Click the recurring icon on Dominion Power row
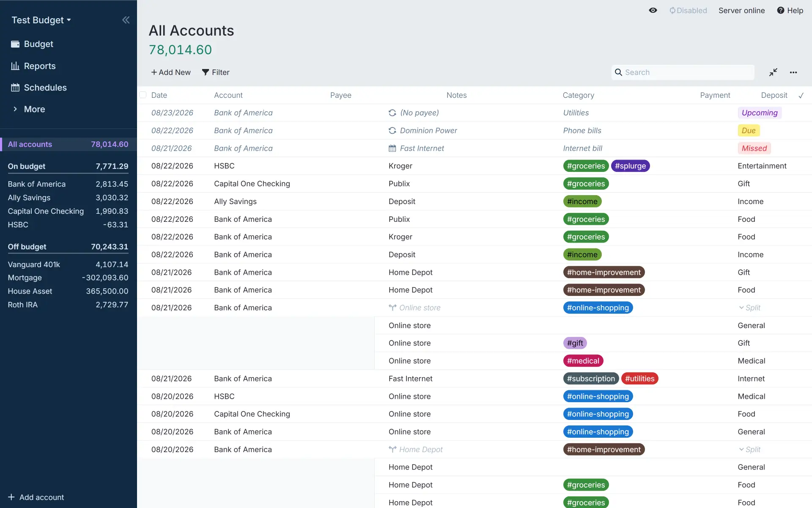This screenshot has height=508, width=812. coord(392,130)
